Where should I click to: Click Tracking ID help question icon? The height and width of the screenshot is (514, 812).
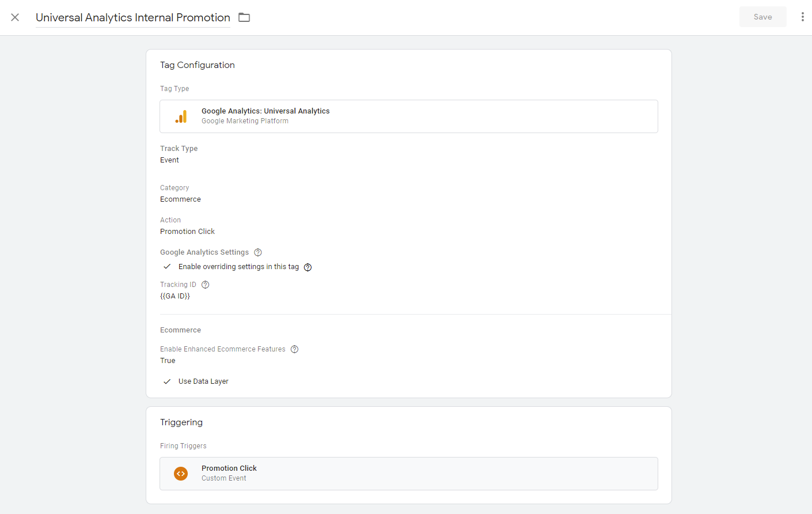coord(206,285)
